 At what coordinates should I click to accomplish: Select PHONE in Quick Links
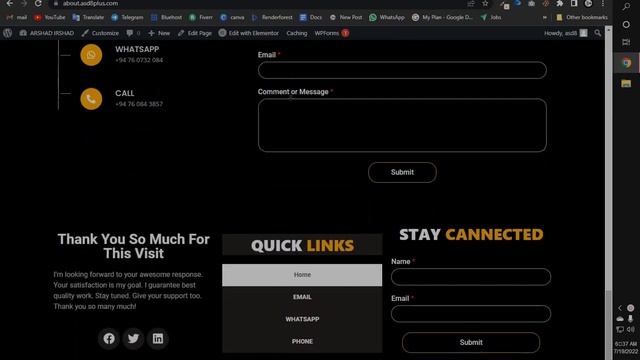tap(302, 341)
